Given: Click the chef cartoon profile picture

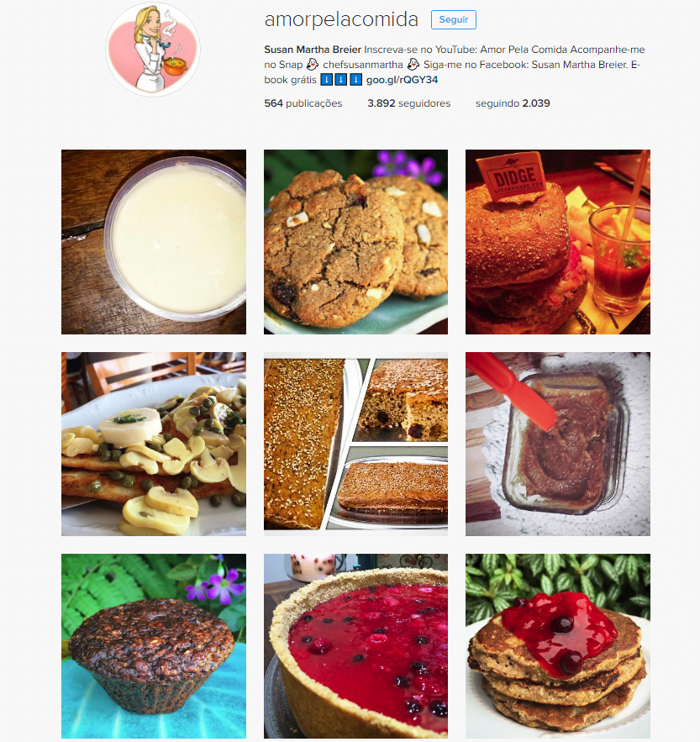Looking at the screenshot, I should pyautogui.click(x=153, y=50).
